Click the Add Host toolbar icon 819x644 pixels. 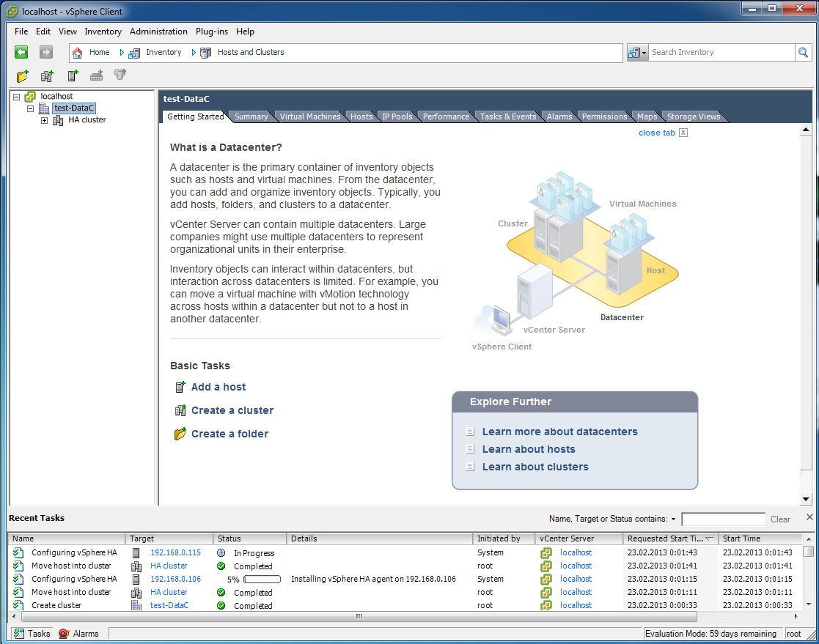click(x=73, y=75)
